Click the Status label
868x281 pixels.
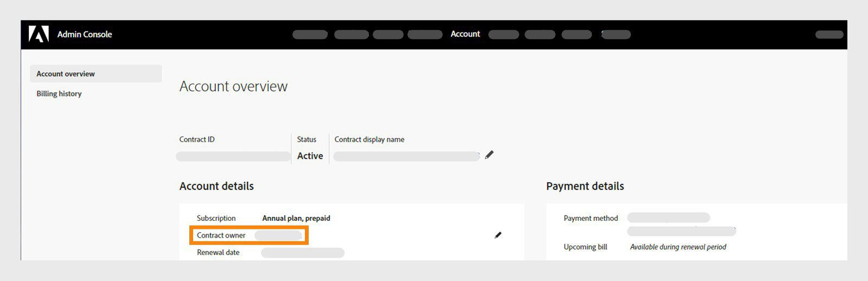click(x=307, y=139)
